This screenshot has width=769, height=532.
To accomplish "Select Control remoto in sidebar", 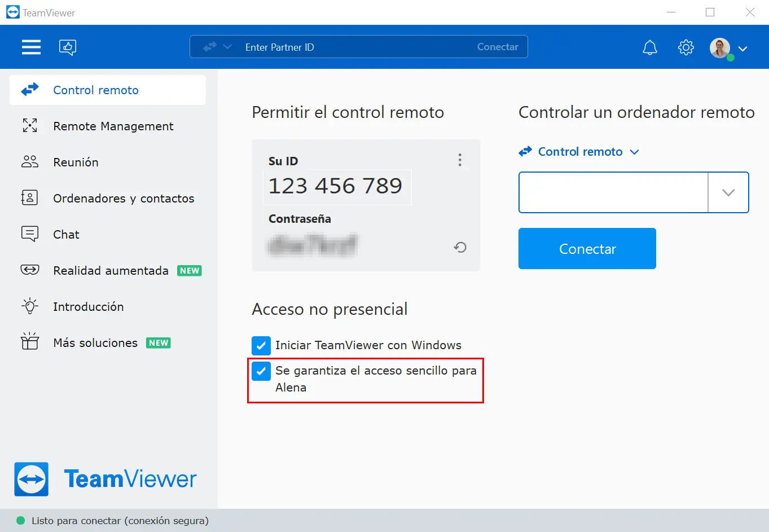I will click(x=108, y=90).
